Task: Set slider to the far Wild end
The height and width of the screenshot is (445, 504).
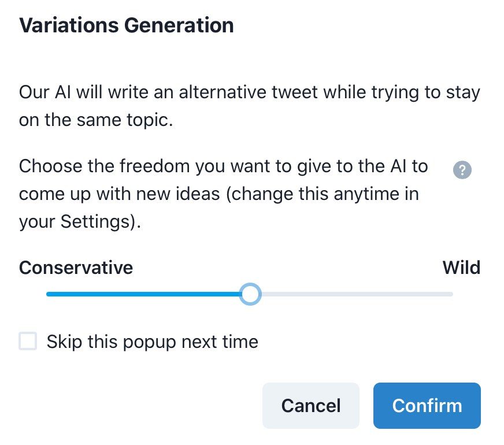Action: tap(451, 294)
